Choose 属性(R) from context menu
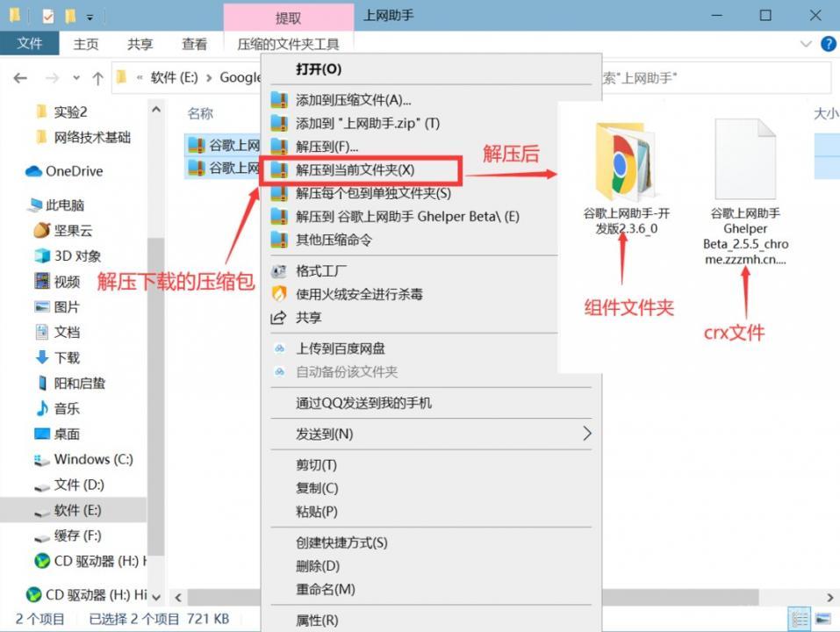This screenshot has width=840, height=632. [430, 621]
